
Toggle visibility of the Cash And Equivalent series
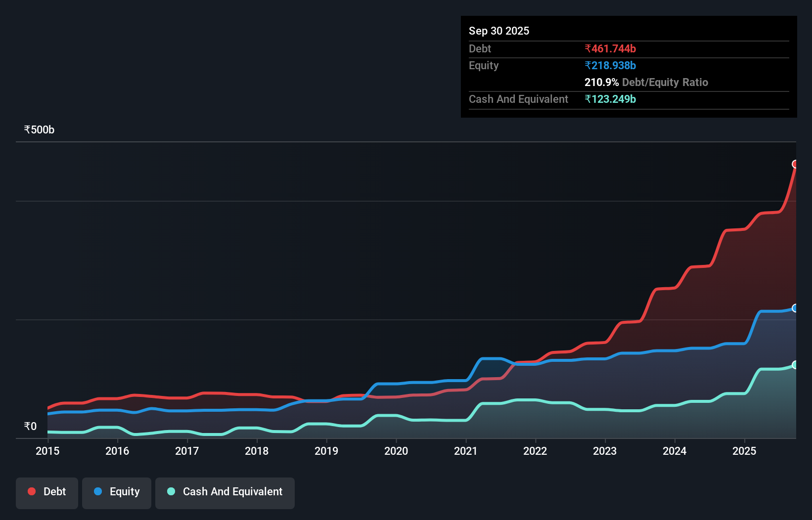[225, 491]
